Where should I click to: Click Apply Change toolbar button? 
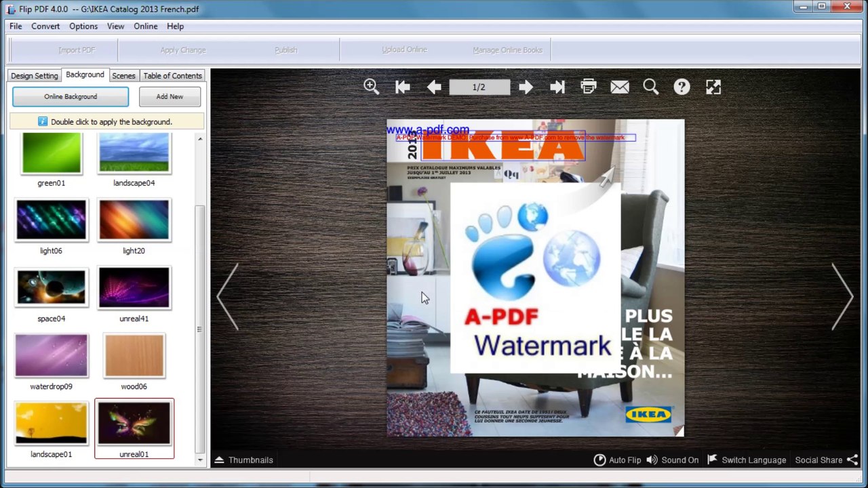pyautogui.click(x=183, y=49)
